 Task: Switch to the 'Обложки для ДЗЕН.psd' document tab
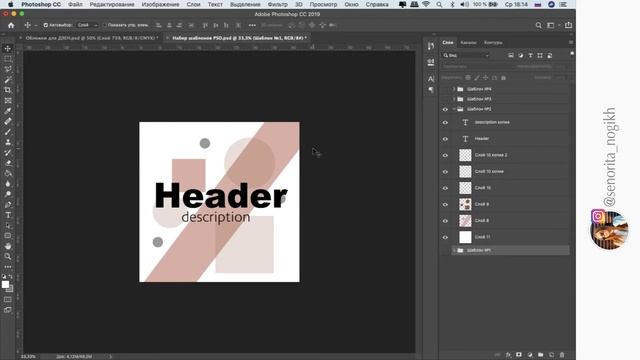[x=90, y=38]
